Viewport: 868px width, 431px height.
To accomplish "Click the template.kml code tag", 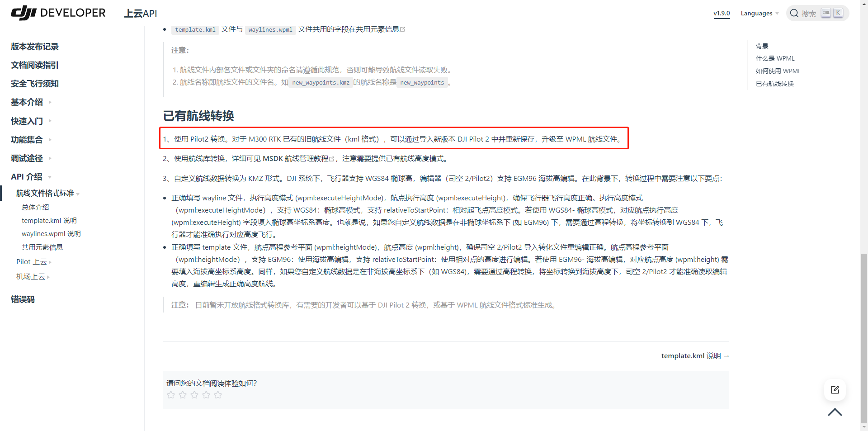I will tap(195, 29).
